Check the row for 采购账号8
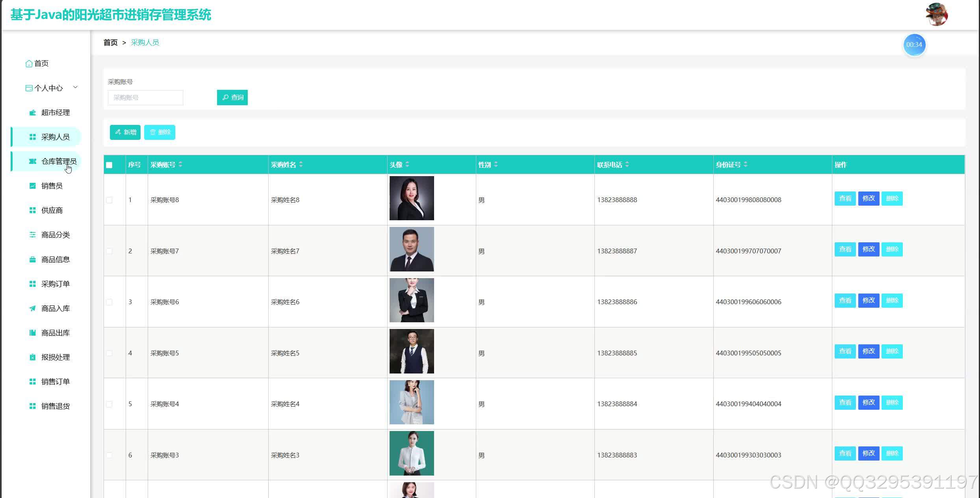This screenshot has width=980, height=498. (109, 200)
